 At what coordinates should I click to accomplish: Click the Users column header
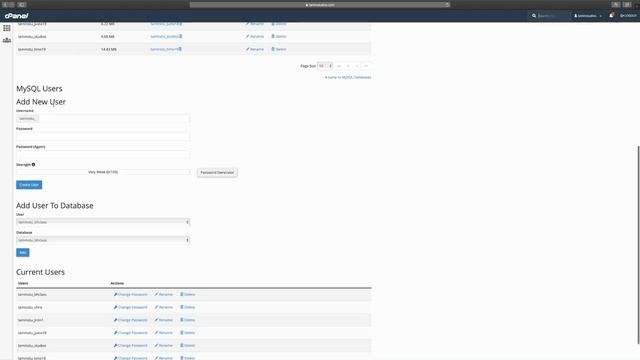[23, 283]
